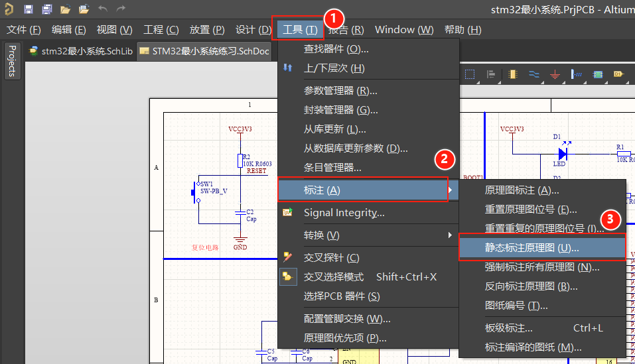Select the SW1 SW-PB_V switch component
The width and height of the screenshot is (635, 364).
coord(197,192)
